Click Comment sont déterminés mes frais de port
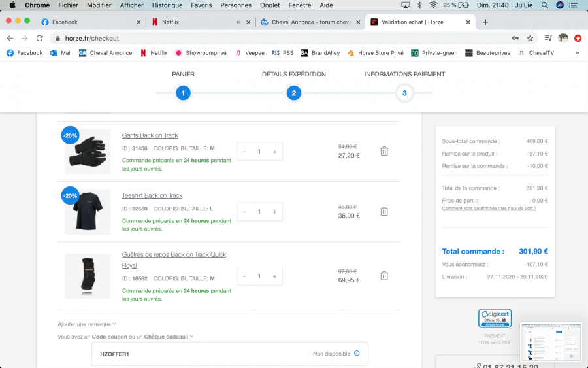 tap(489, 209)
